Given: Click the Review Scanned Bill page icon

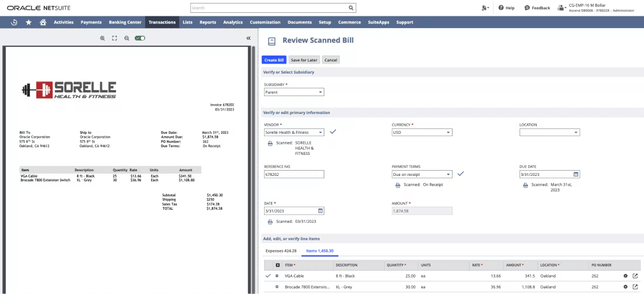Looking at the screenshot, I should pos(272,41).
